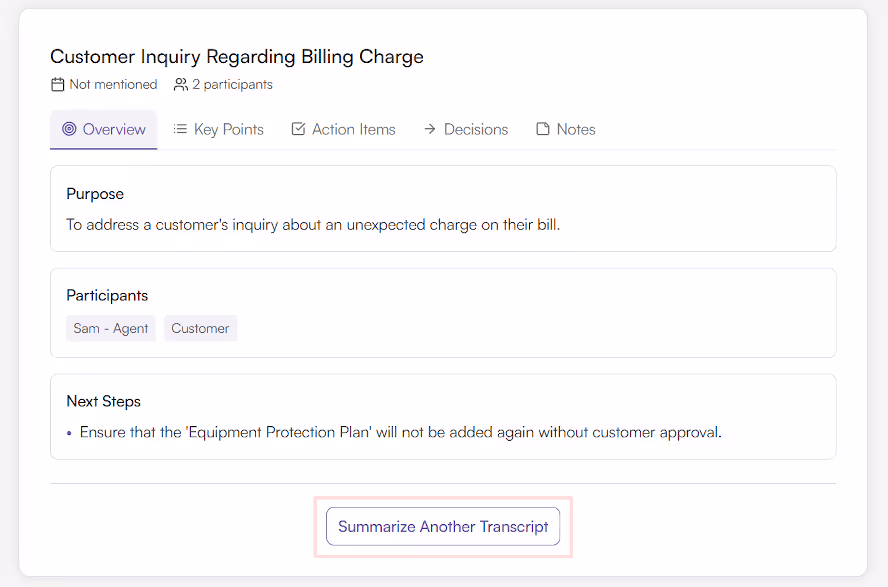The height and width of the screenshot is (587, 888).
Task: Click the checkbox icon on Action Items tab
Action: [298, 129]
